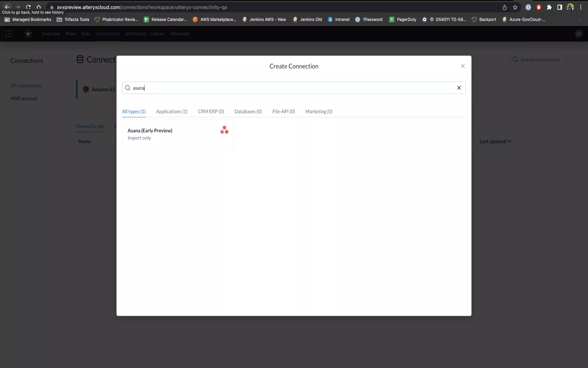Switch to the Applications (1) tab
This screenshot has width=588, height=368.
172,112
